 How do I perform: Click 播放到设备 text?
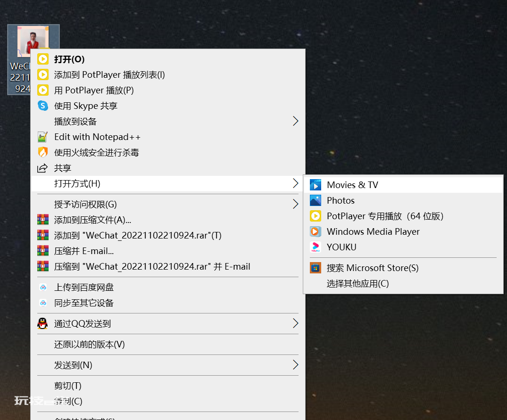pyautogui.click(x=75, y=122)
